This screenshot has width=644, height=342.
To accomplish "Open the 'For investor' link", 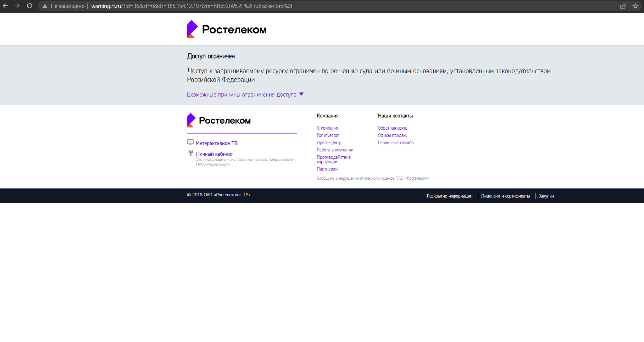I will click(328, 135).
